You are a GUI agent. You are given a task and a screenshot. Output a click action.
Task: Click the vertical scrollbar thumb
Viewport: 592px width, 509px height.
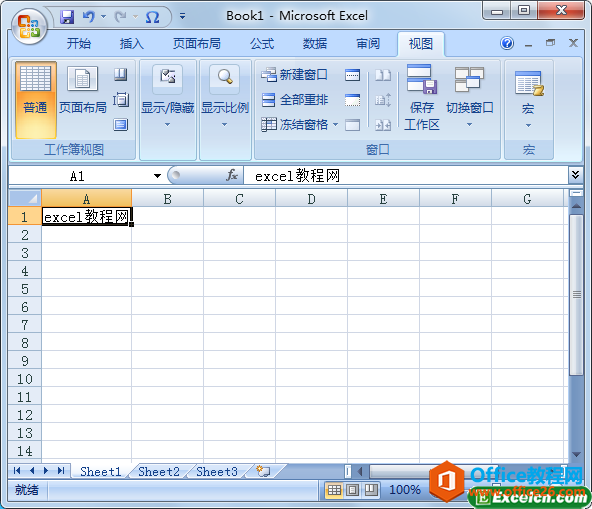coord(576,295)
